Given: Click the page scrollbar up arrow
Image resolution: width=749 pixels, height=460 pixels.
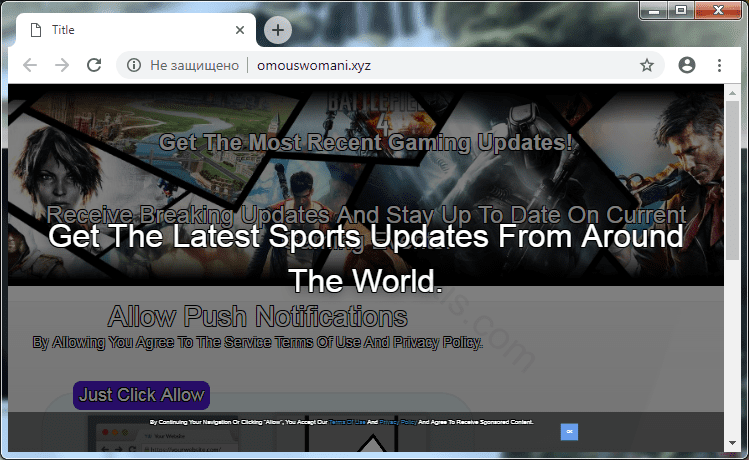Looking at the screenshot, I should [732, 92].
